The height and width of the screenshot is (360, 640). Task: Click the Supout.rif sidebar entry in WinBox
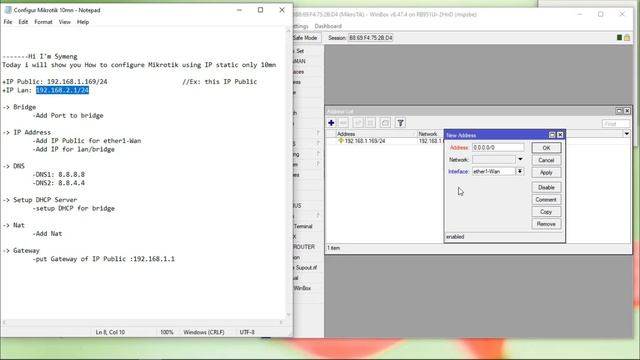point(305,268)
